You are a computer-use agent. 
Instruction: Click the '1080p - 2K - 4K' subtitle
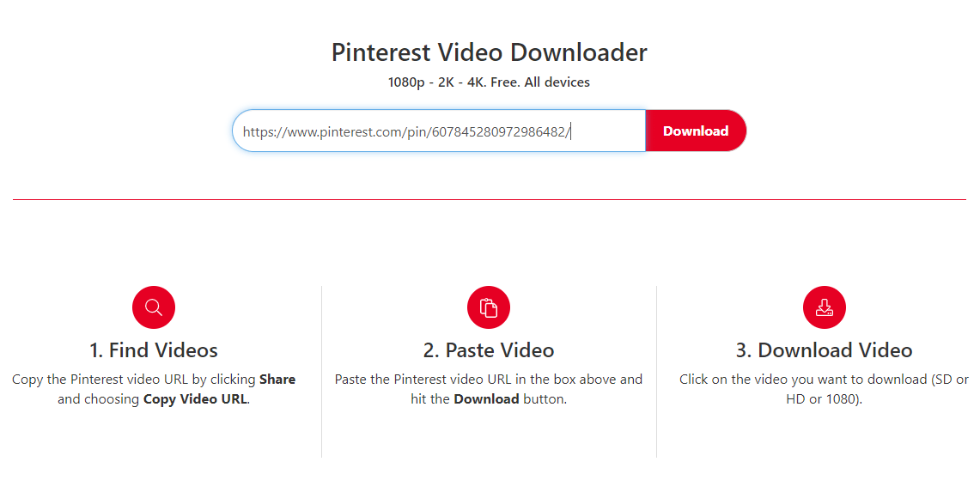tap(489, 82)
